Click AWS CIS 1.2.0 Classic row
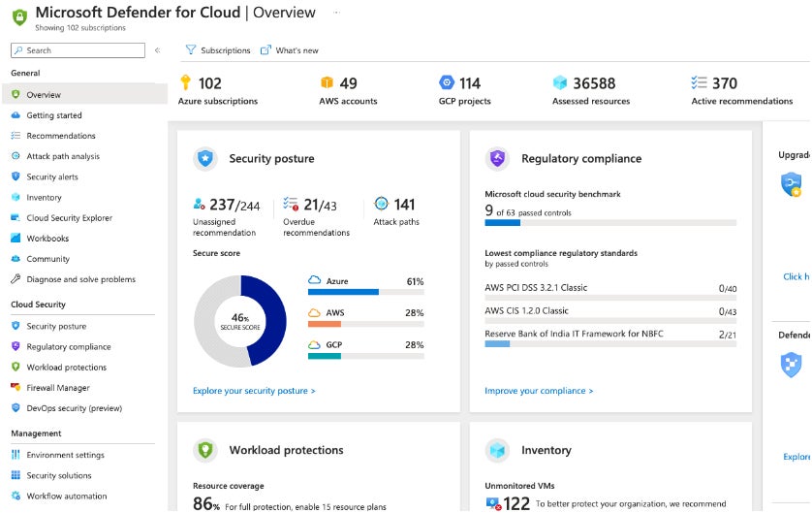 pos(610,313)
